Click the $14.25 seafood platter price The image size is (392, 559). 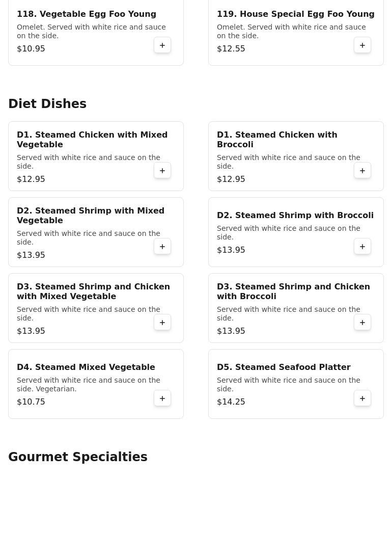231,402
